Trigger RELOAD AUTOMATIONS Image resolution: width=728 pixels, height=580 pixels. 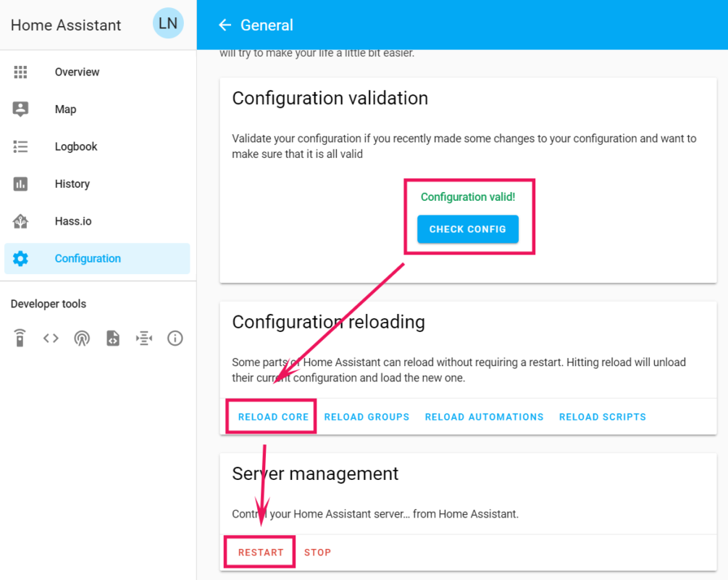pyautogui.click(x=484, y=417)
